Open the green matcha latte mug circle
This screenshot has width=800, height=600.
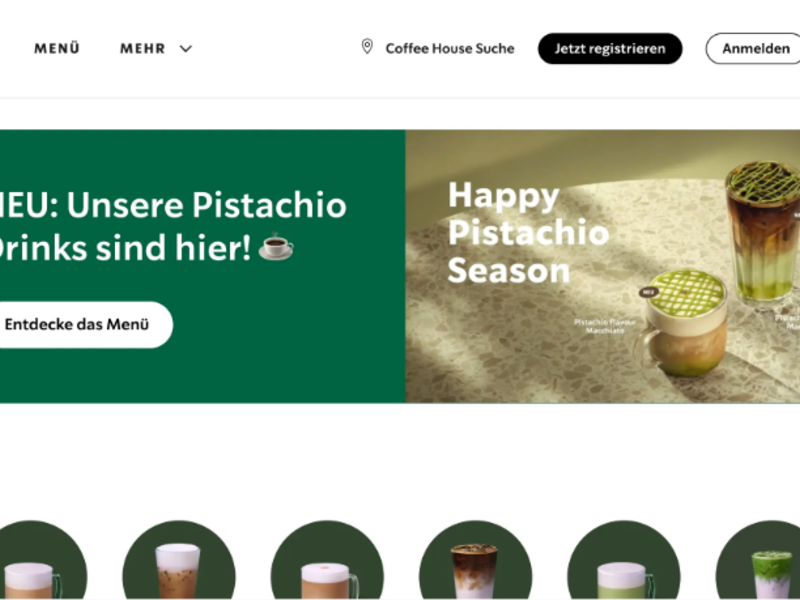tap(623, 560)
